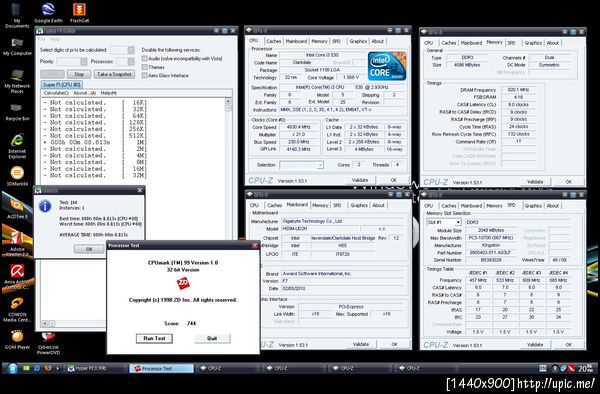Open CPU tab in CPU-Z SPD window
The width and height of the screenshot is (600, 394).
[429, 206]
